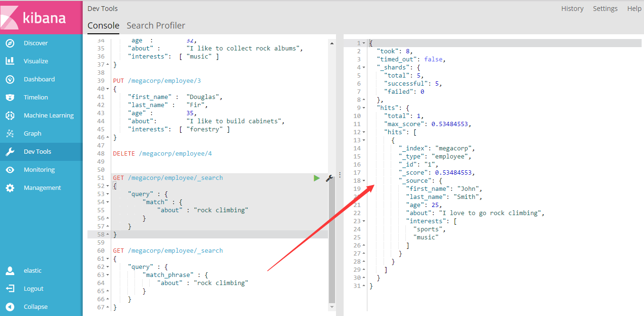Collapse fold at editor line 40
Screen dimensions: 644x316
click(107, 89)
